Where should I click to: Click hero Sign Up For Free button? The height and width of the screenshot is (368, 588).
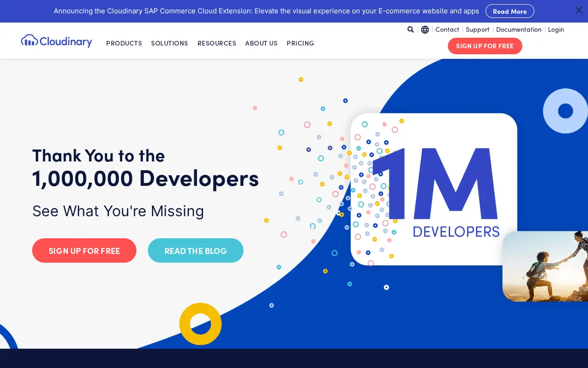click(x=84, y=251)
